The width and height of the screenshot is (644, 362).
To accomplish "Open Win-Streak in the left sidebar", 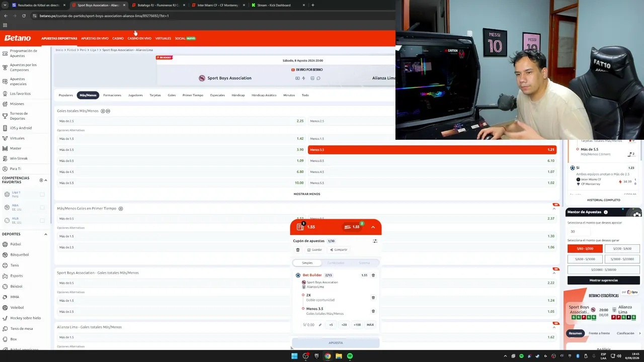I will click(x=19, y=158).
